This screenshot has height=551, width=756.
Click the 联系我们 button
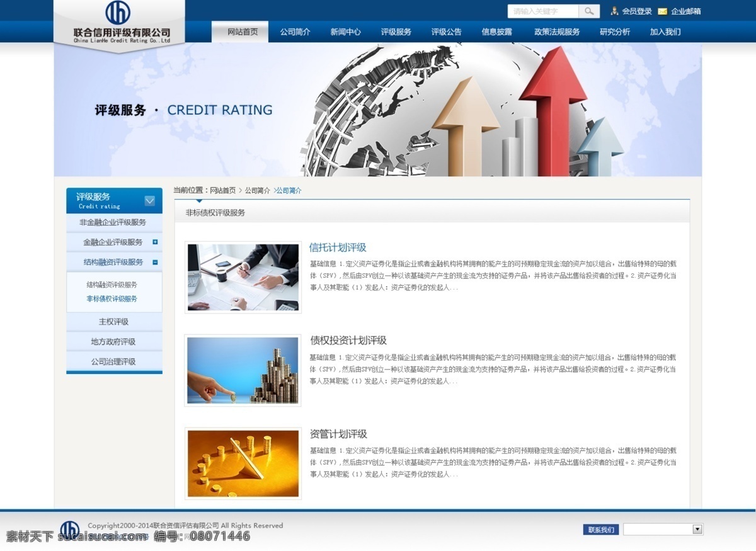point(601,530)
